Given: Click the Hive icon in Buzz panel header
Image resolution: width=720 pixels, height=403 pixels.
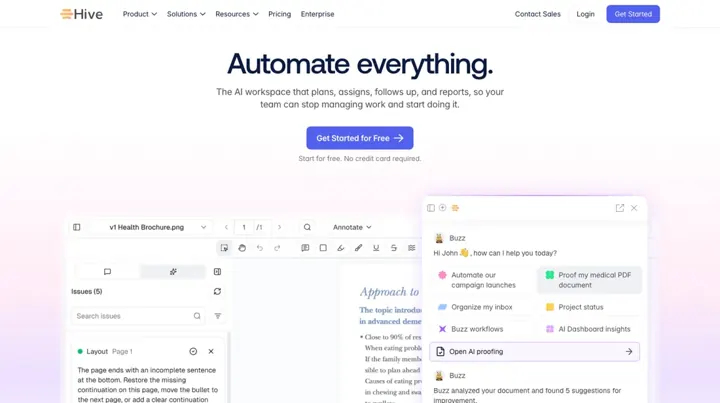Looking at the screenshot, I should click(455, 208).
